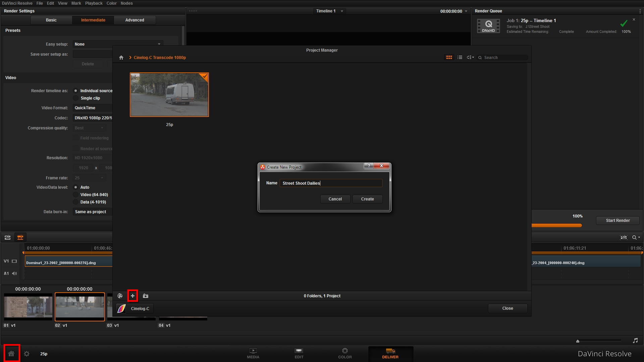Open help in Create New Project dialog
This screenshot has width=644, height=362.
tap(369, 166)
